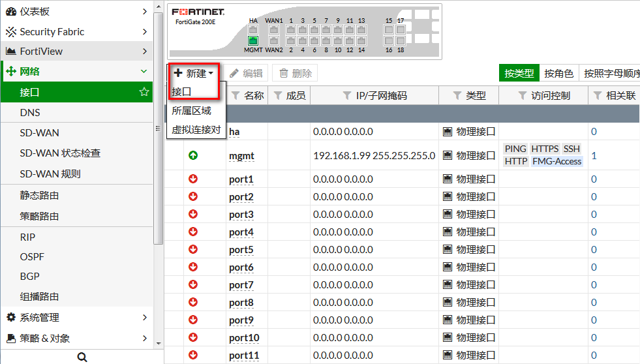Expand the 策略 & 对象 menu chevron

[144, 338]
